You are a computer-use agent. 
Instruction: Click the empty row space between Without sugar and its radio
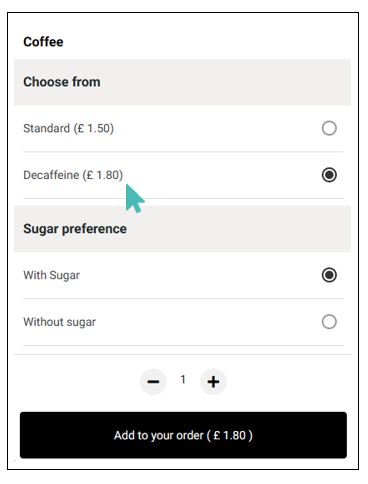(208, 322)
